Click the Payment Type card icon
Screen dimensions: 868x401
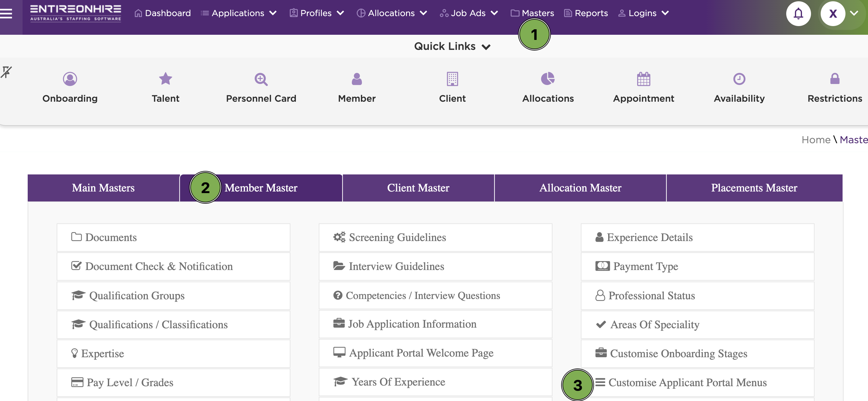pos(602,266)
